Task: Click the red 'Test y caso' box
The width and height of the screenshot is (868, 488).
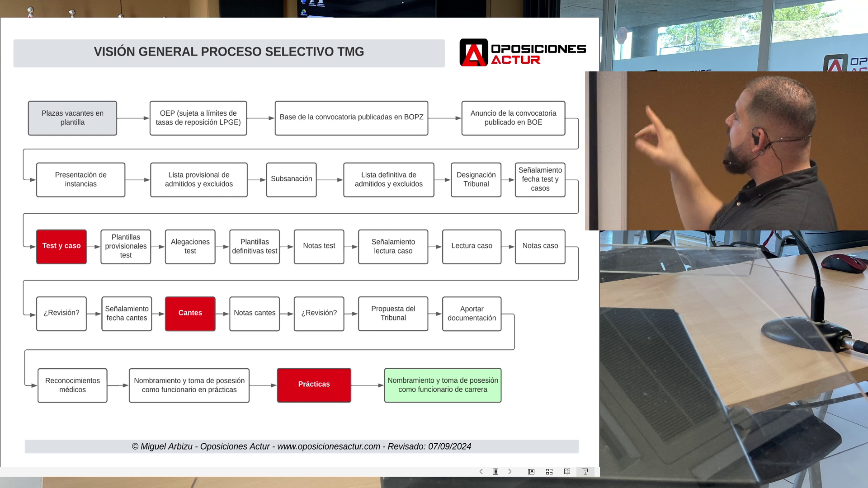Action: (61, 247)
